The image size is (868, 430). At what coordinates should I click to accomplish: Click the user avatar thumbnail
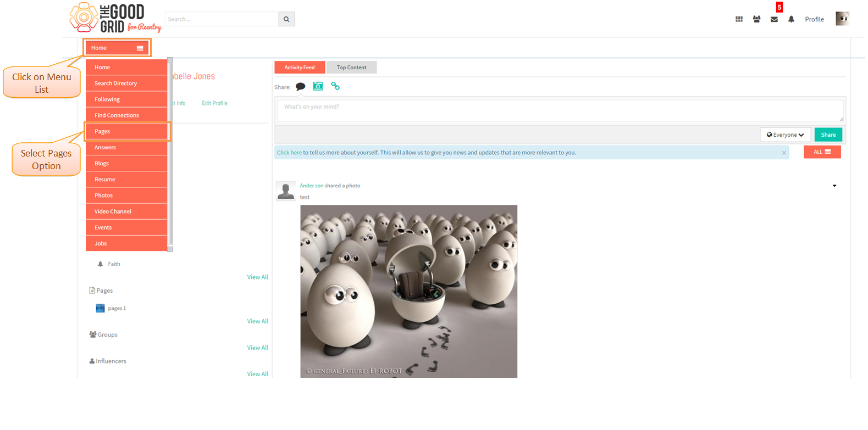(x=842, y=19)
